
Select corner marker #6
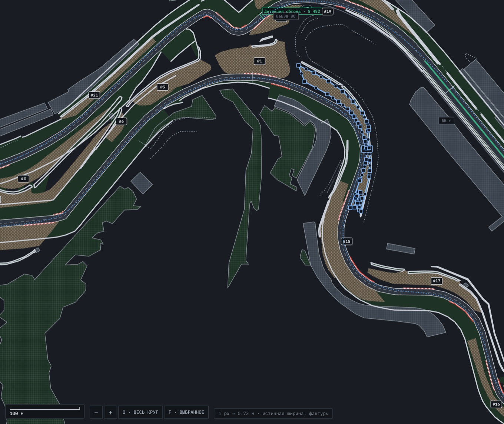[121, 121]
